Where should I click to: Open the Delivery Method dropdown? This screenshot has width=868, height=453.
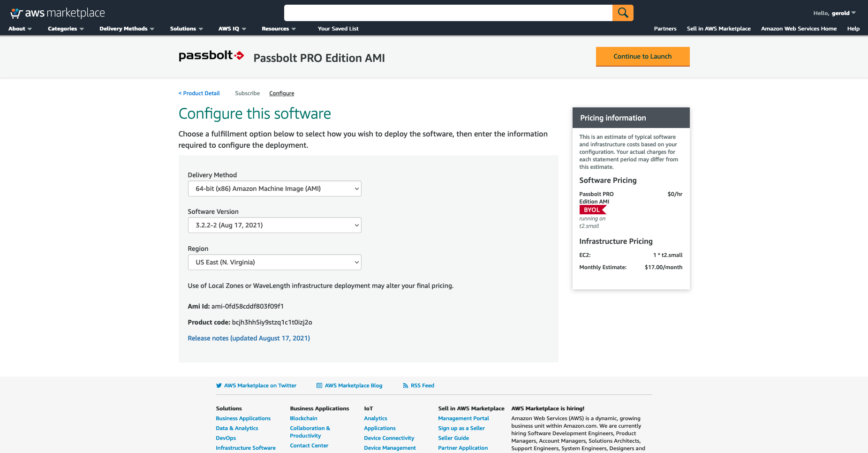click(x=275, y=189)
